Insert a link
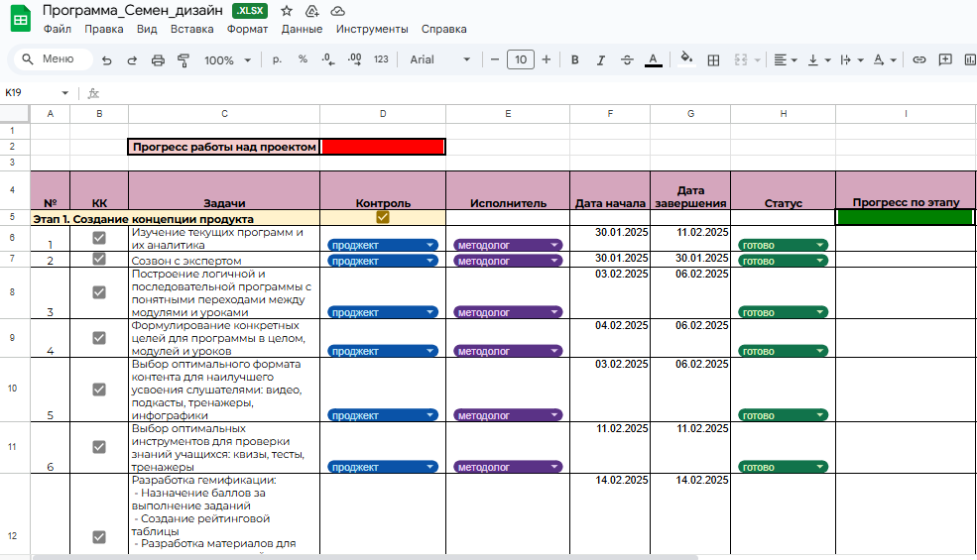 pyautogui.click(x=919, y=59)
